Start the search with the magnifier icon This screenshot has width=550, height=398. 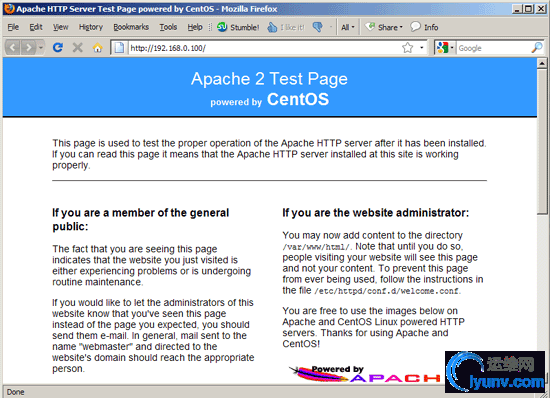pos(537,47)
